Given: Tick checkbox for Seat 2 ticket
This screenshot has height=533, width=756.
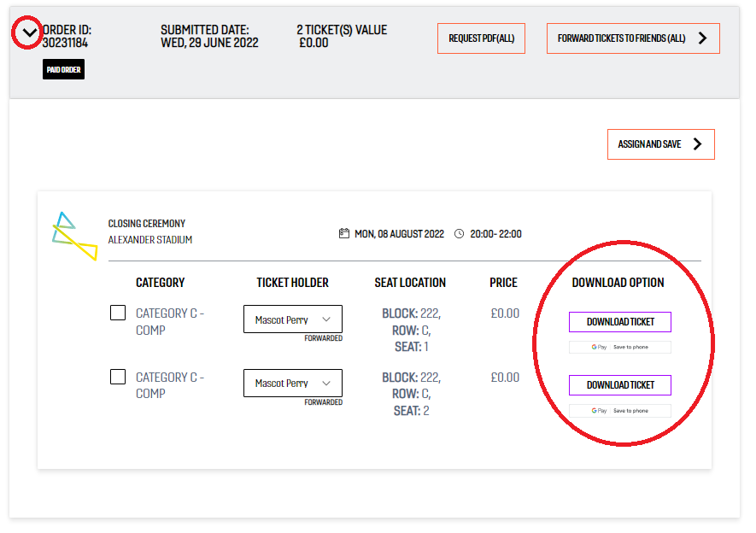Looking at the screenshot, I should (118, 377).
